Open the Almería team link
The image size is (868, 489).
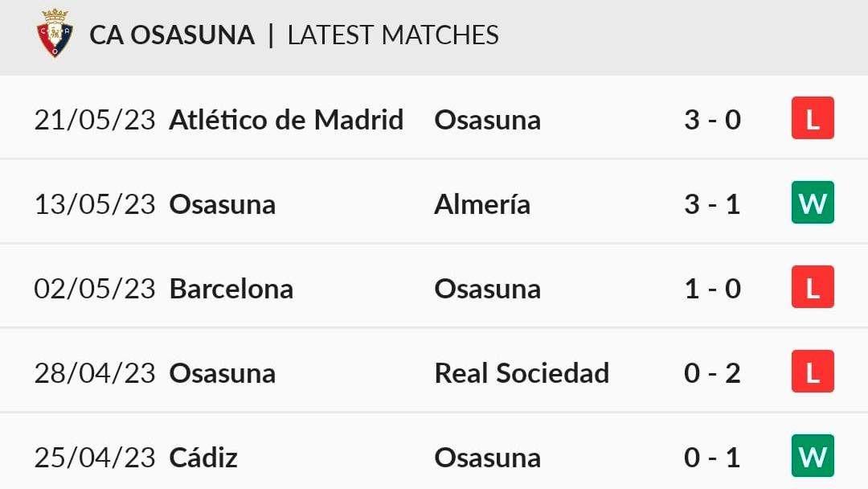[x=482, y=204]
